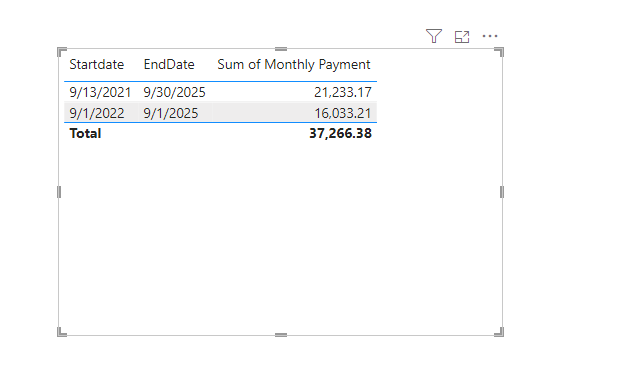The image size is (641, 391).
Task: Sort by the EndDate column header
Action: coord(169,64)
